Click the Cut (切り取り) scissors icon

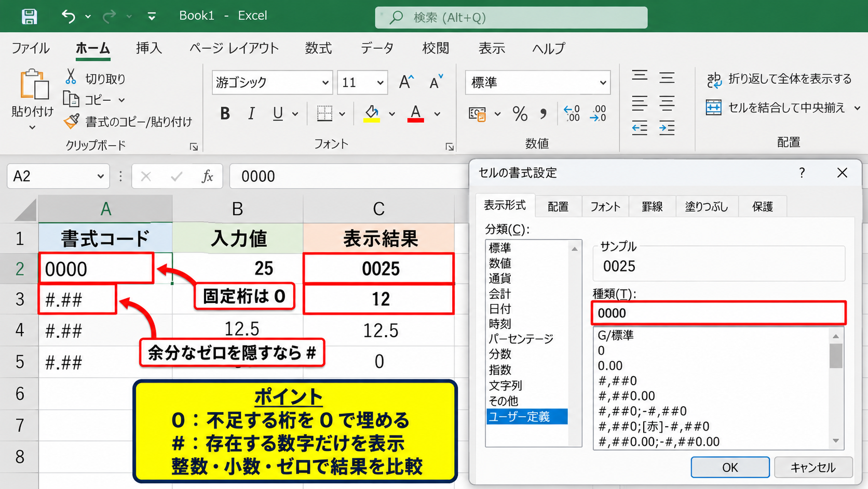(71, 77)
